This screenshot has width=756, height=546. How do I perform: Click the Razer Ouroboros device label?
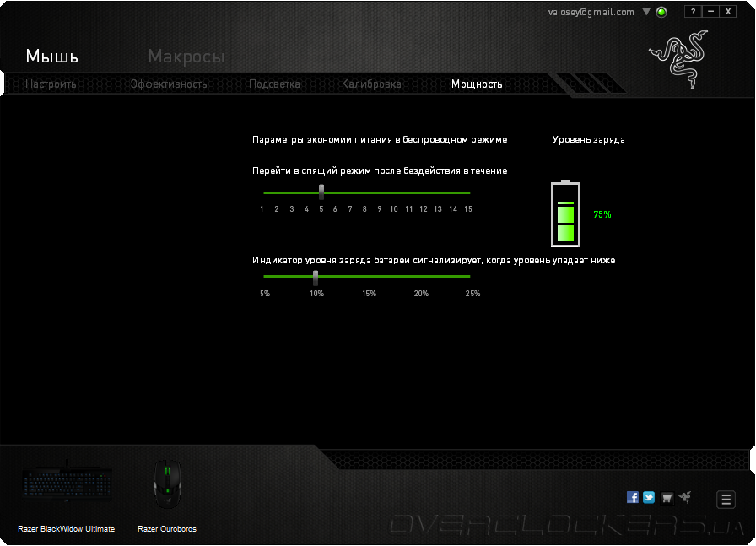coord(167,528)
